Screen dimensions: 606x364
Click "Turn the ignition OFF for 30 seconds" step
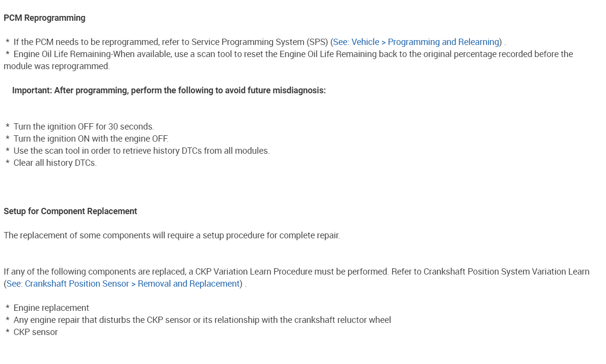point(84,127)
